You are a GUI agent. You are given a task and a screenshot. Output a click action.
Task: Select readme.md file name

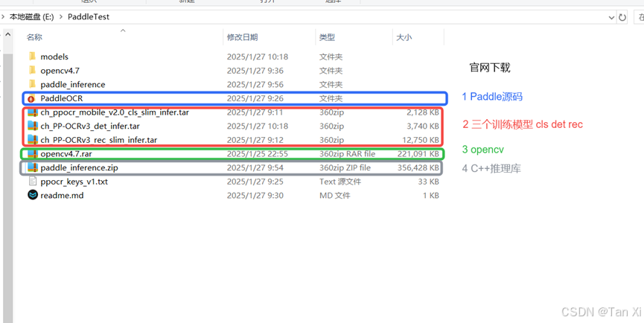tap(62, 195)
